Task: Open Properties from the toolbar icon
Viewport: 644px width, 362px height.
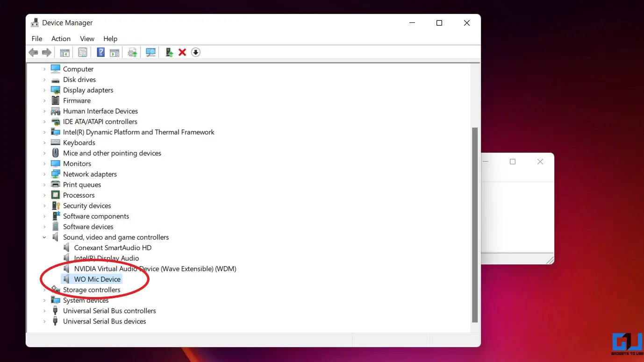Action: pos(83,52)
